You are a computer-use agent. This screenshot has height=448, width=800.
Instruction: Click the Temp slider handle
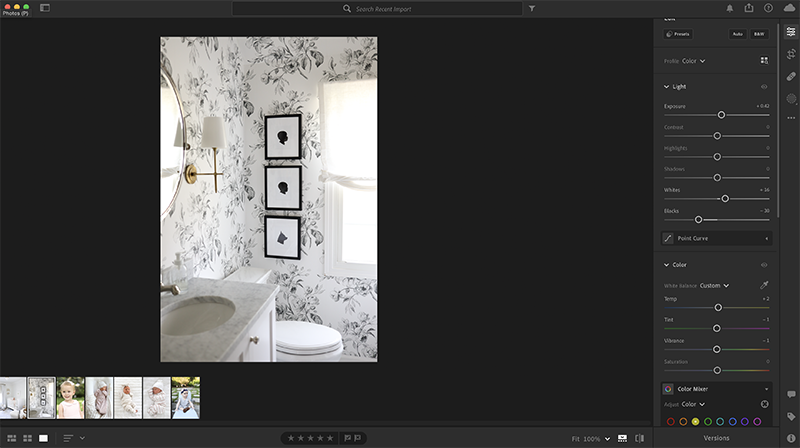click(718, 307)
